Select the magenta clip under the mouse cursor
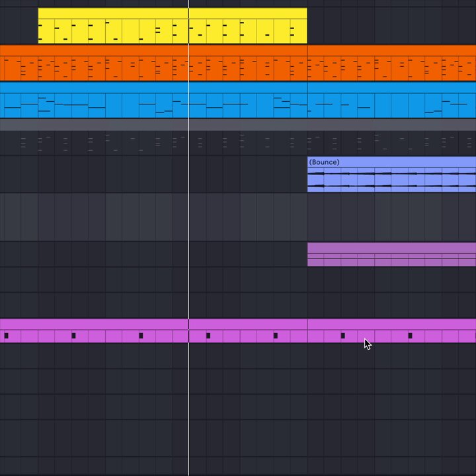476x476 pixels. click(x=391, y=331)
